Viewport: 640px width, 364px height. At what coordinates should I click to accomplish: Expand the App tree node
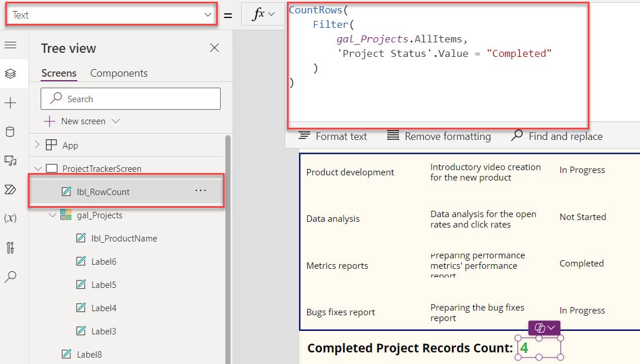(x=37, y=145)
